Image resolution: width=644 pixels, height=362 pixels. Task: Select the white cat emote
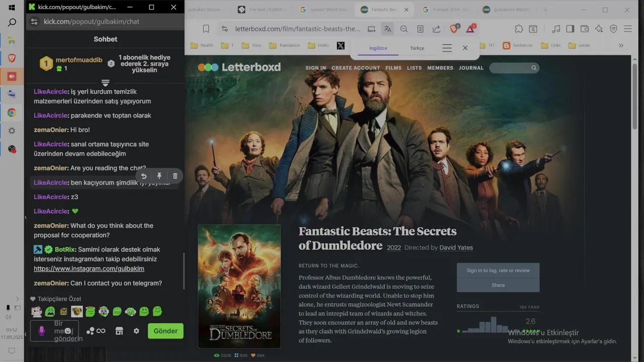click(x=36, y=312)
